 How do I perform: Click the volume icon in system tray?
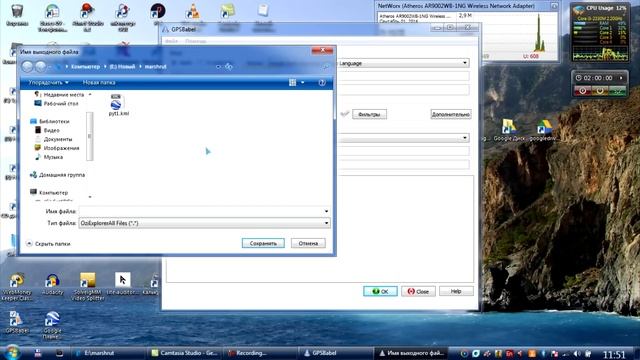(576, 353)
